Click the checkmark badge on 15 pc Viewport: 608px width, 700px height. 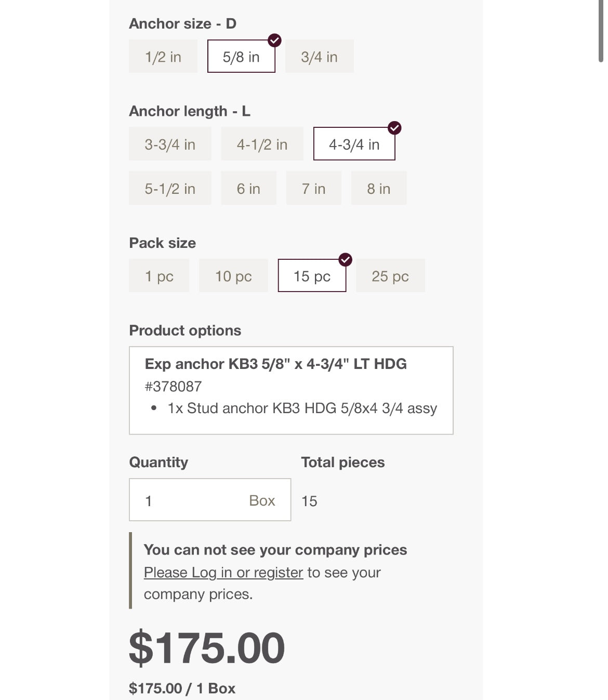click(346, 259)
